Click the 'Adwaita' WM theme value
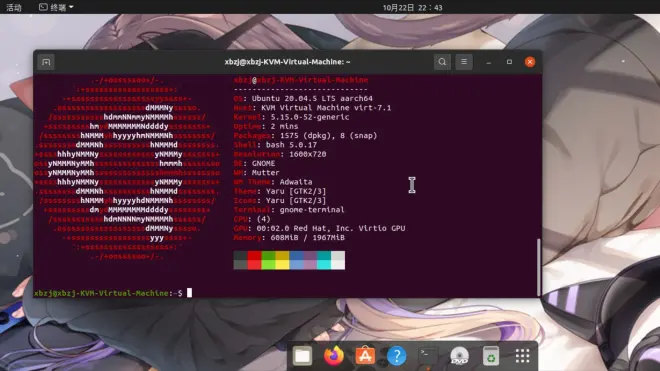660x371 pixels. click(x=296, y=182)
